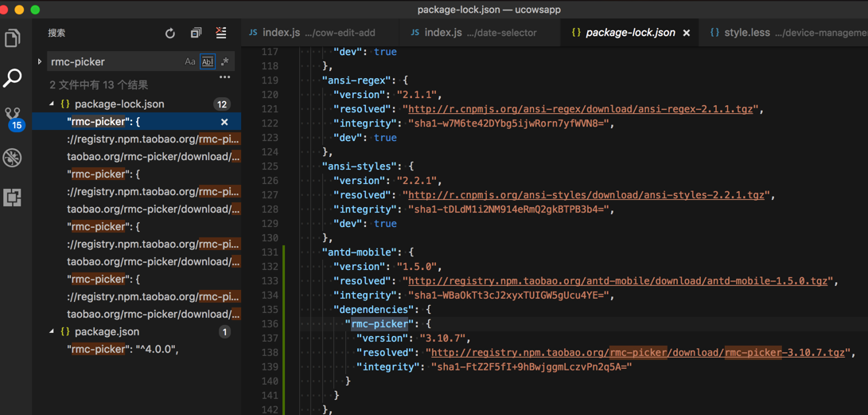Screen dimensions: 868x415
Task: Toggle regular expression (.*) search option
Action: coord(224,61)
